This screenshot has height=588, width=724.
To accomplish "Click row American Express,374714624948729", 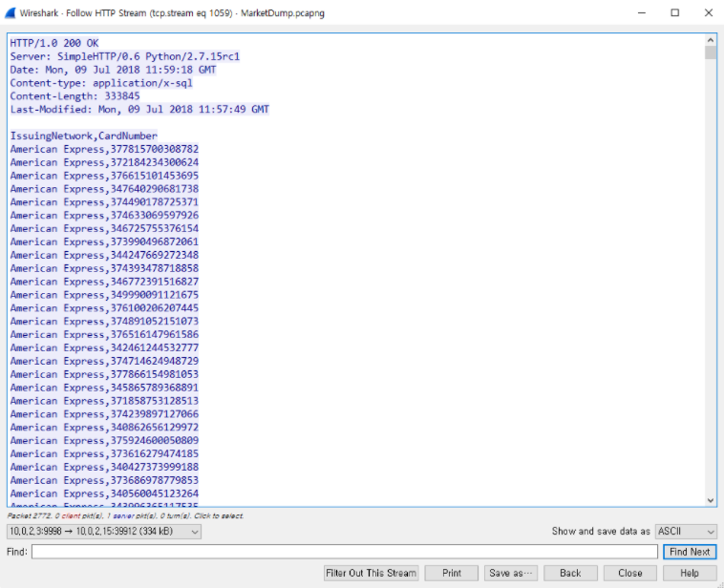I will pyautogui.click(x=104, y=362).
